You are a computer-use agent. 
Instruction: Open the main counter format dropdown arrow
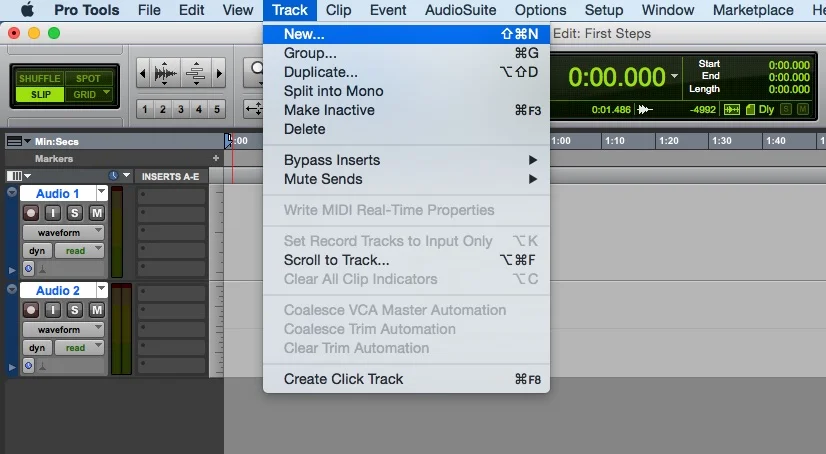(674, 76)
